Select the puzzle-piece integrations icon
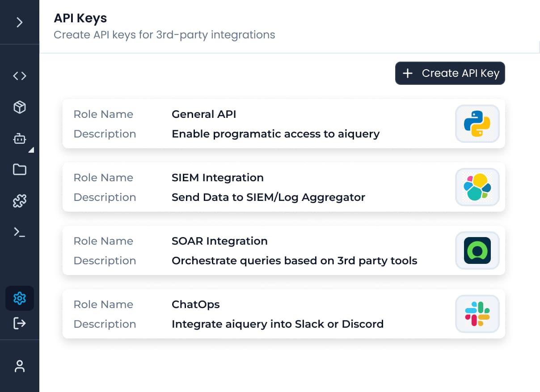 click(20, 201)
